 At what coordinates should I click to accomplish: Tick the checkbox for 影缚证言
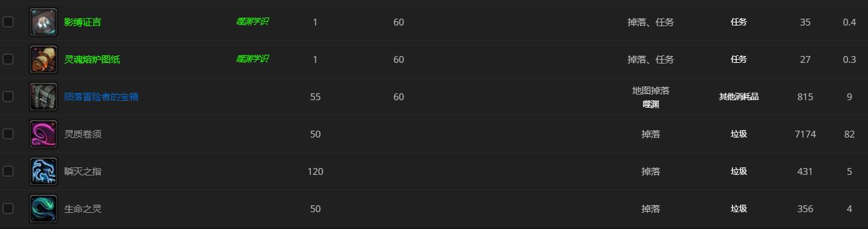tap(8, 22)
